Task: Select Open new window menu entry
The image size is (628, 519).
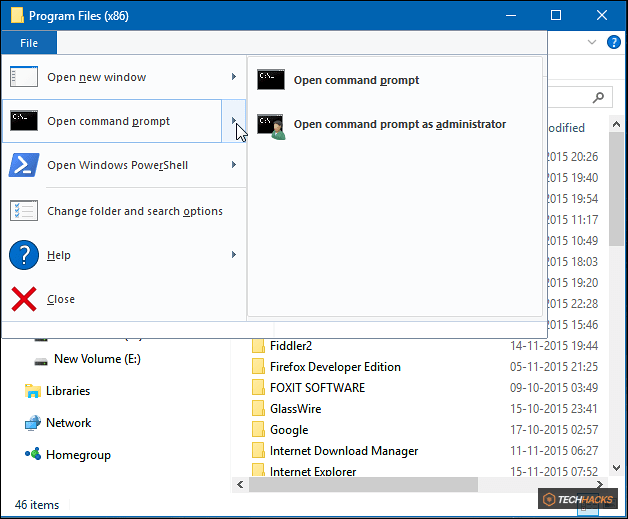Action: (x=124, y=77)
